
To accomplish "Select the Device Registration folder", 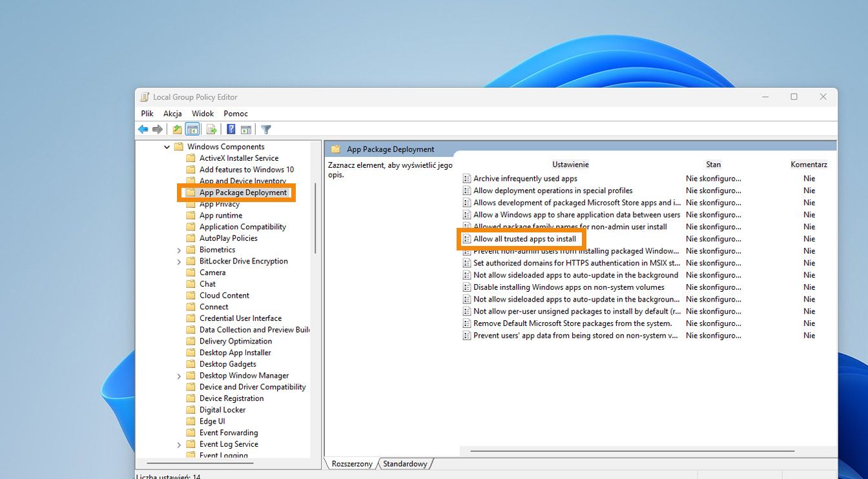I will [x=232, y=399].
